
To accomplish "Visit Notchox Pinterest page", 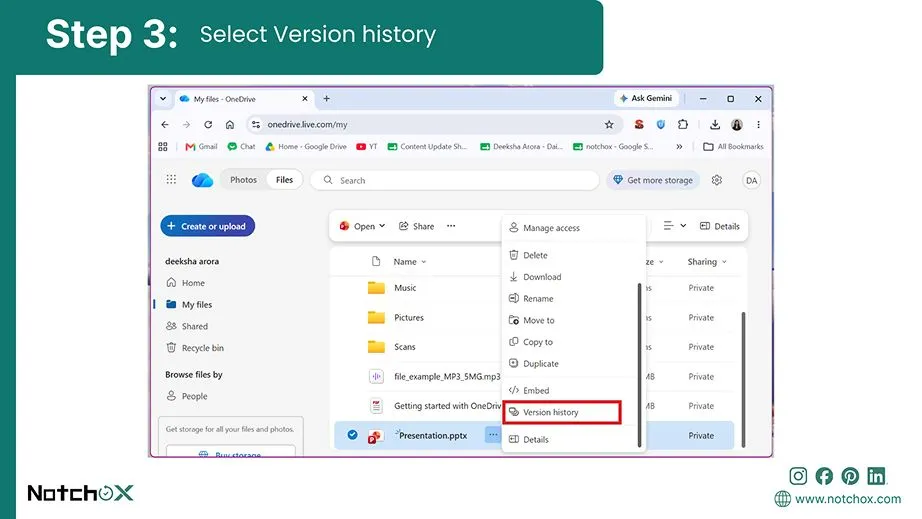I will click(850, 476).
